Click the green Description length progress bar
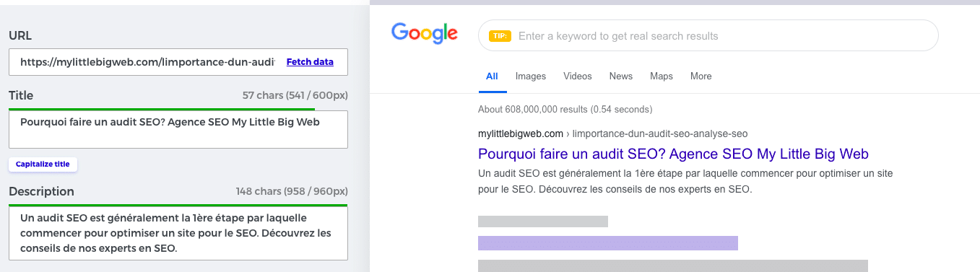 coord(178,205)
